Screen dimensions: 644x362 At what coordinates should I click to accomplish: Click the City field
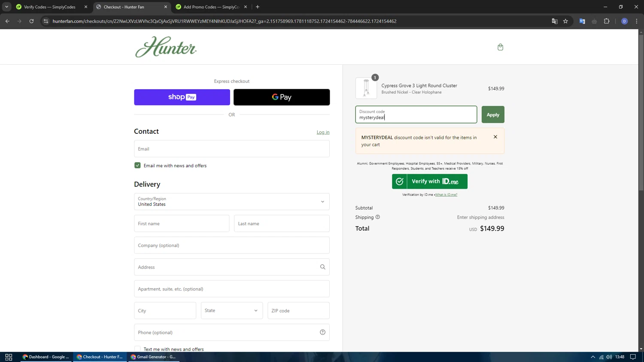coord(165,311)
